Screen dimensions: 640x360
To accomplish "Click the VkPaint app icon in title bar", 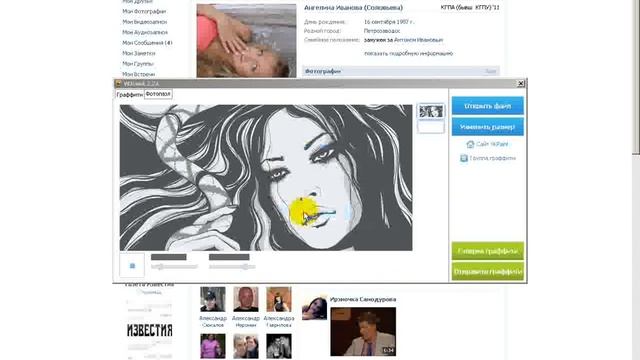I will 118,83.
